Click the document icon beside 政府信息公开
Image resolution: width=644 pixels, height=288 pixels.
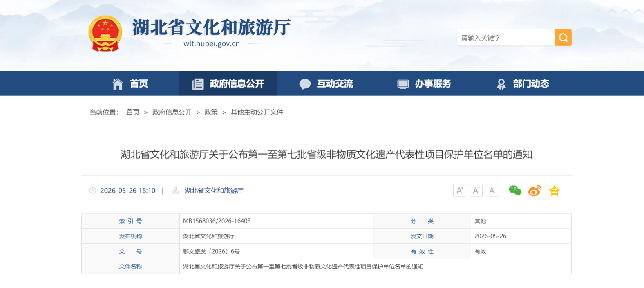tap(198, 84)
